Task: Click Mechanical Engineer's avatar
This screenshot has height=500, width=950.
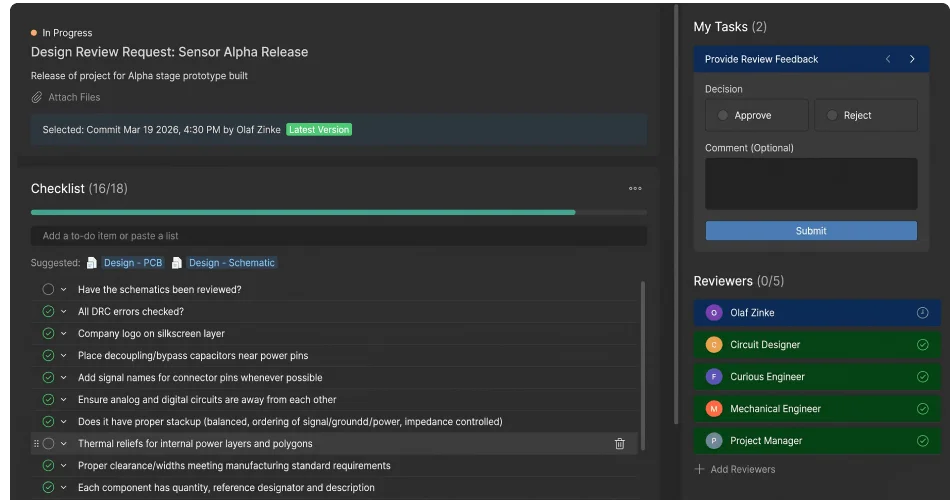Action: 714,408
